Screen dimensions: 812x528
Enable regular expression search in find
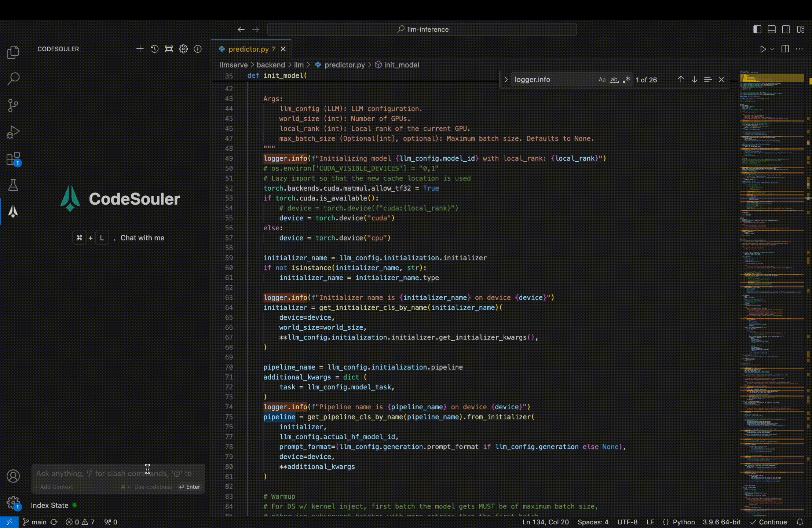626,80
